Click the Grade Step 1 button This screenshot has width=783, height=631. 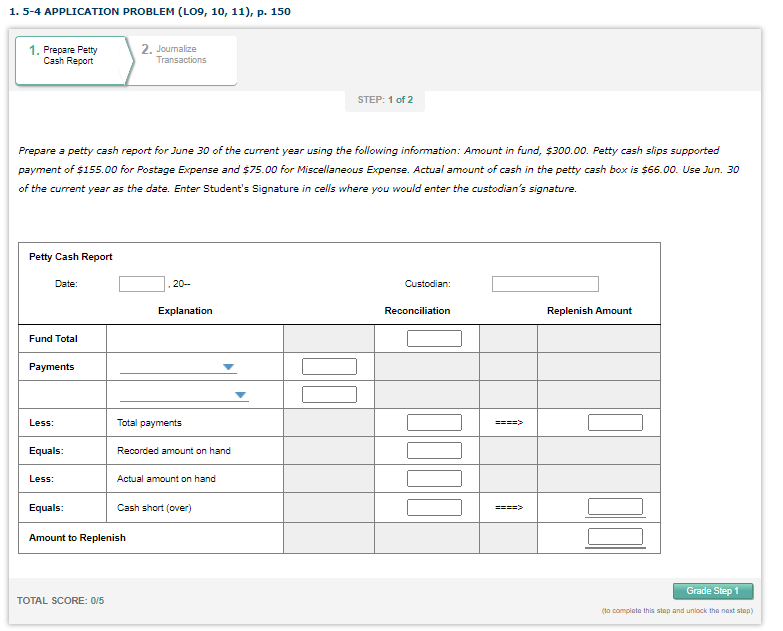point(713,591)
